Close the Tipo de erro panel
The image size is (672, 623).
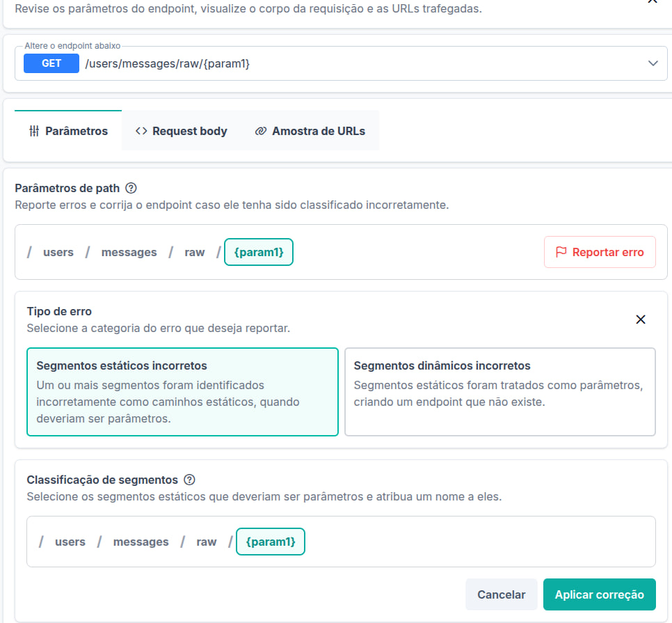coord(640,320)
